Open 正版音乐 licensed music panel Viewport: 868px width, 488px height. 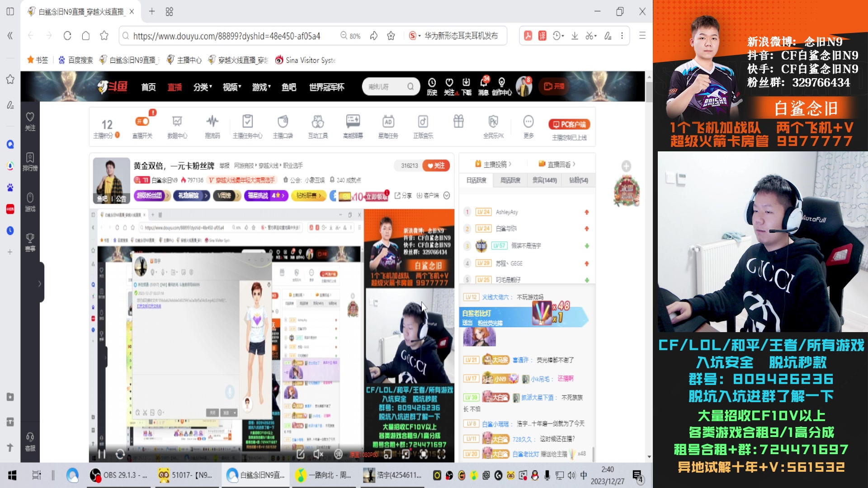pyautogui.click(x=422, y=127)
